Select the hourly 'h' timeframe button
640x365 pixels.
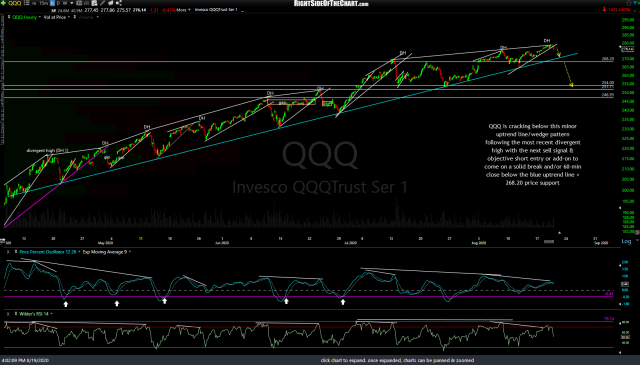(52, 3)
